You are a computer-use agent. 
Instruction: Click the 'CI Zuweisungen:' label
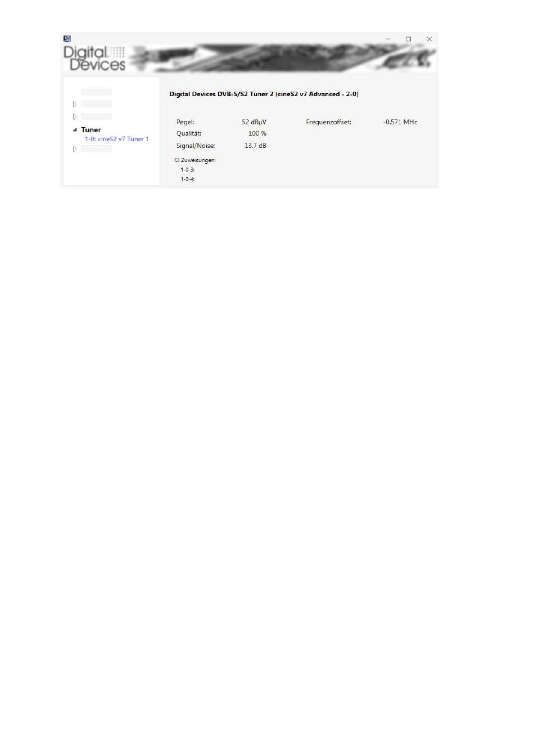pyautogui.click(x=195, y=160)
